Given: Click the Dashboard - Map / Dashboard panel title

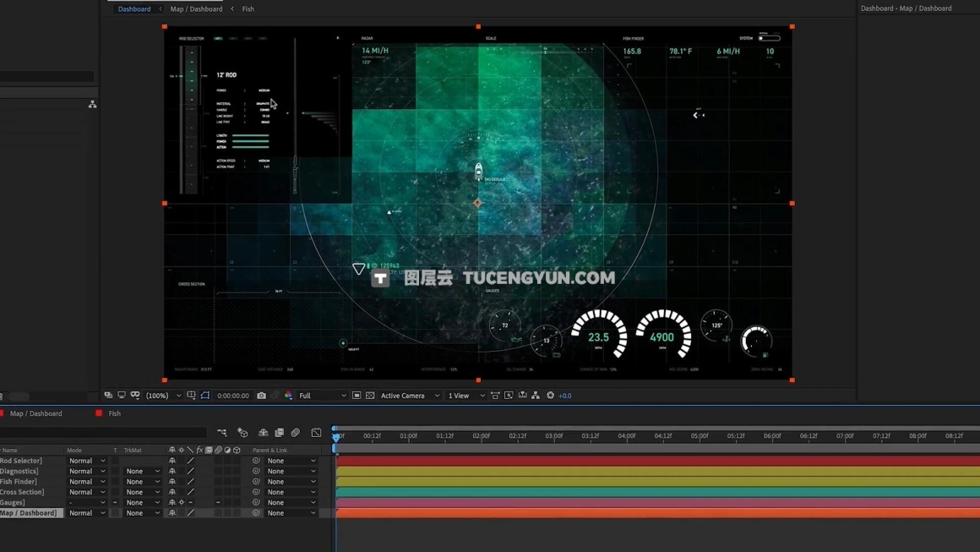Looking at the screenshot, I should [x=906, y=8].
